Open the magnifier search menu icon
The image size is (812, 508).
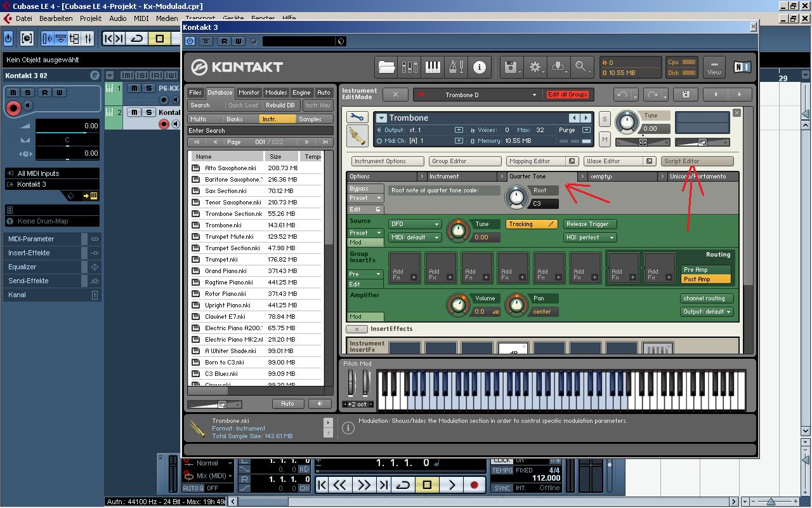(582, 67)
